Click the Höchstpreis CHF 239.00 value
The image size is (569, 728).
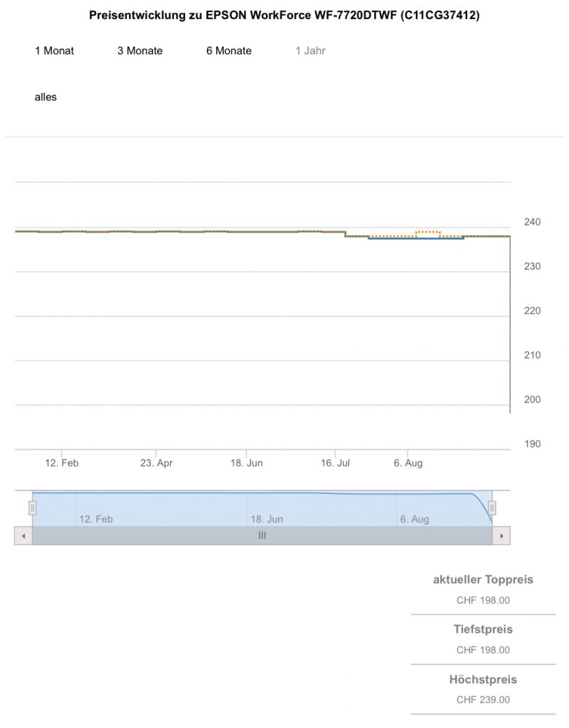(483, 700)
